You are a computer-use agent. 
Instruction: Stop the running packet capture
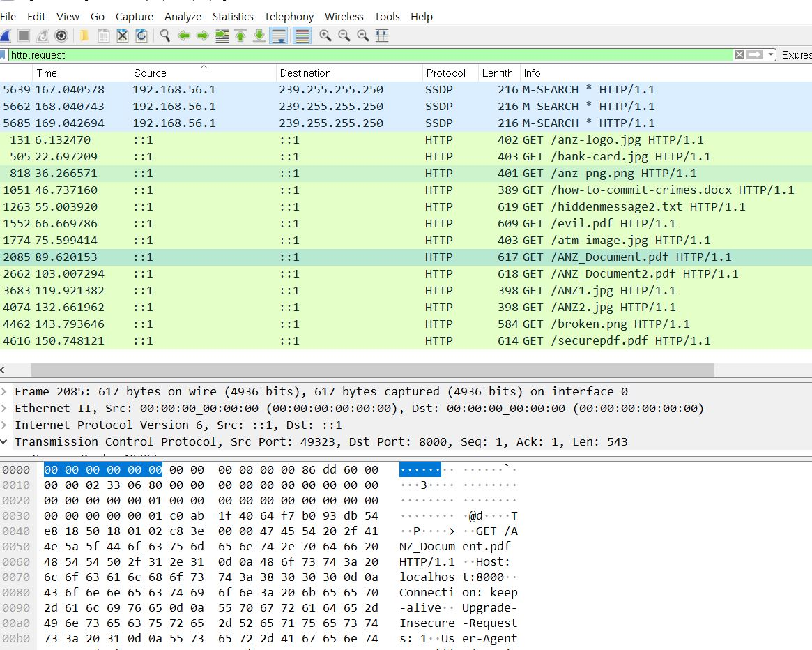pyautogui.click(x=24, y=36)
